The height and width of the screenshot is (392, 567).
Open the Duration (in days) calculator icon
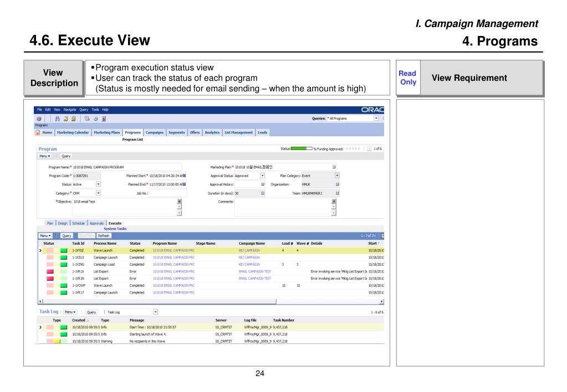263,193
